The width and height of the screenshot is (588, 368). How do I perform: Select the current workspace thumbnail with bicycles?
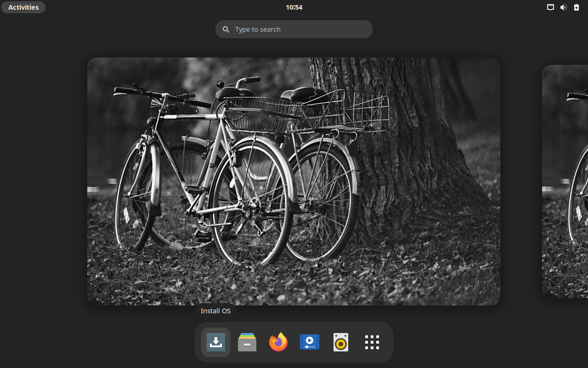coord(294,181)
